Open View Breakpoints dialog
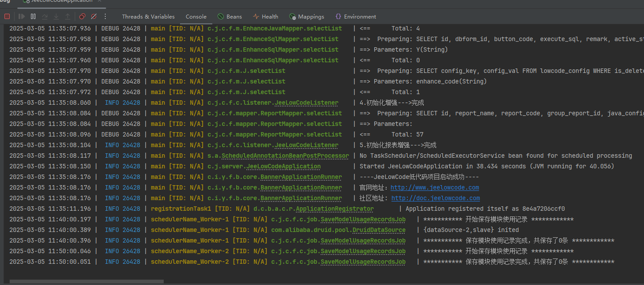Viewport: 644px width, 285px height. (x=82, y=16)
